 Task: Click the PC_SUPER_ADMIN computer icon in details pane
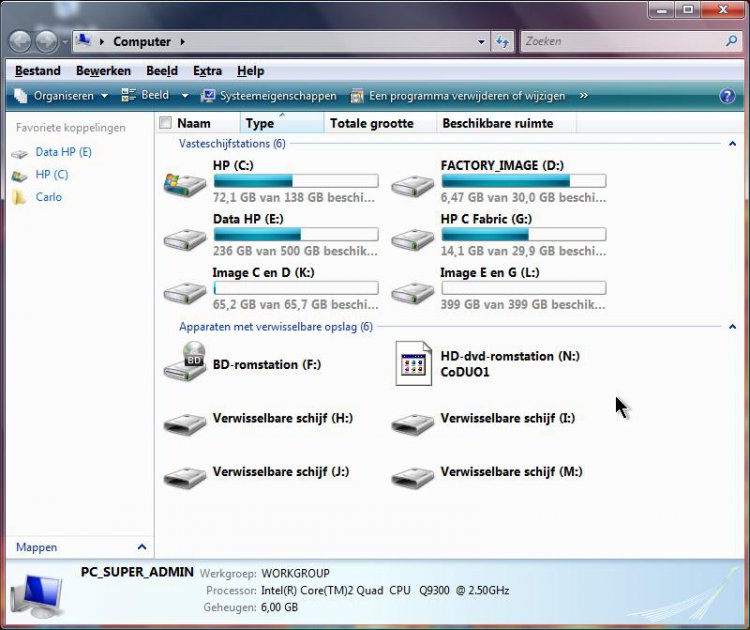[36, 596]
